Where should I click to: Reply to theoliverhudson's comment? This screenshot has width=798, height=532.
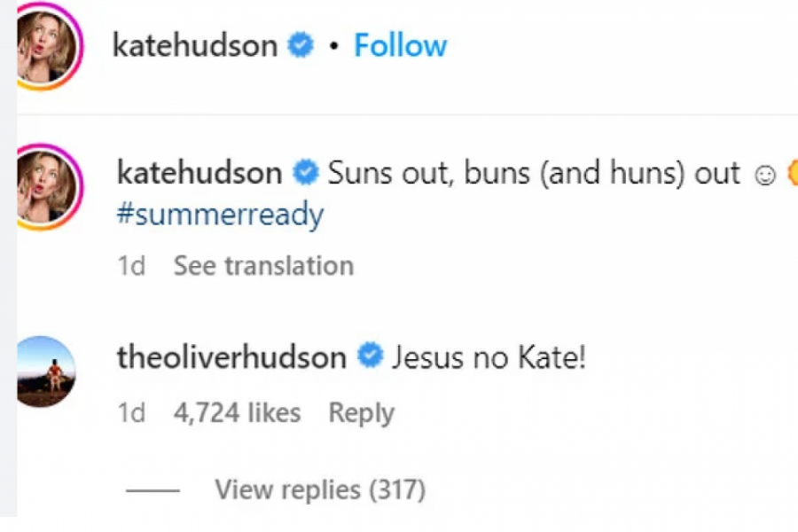pyautogui.click(x=361, y=413)
